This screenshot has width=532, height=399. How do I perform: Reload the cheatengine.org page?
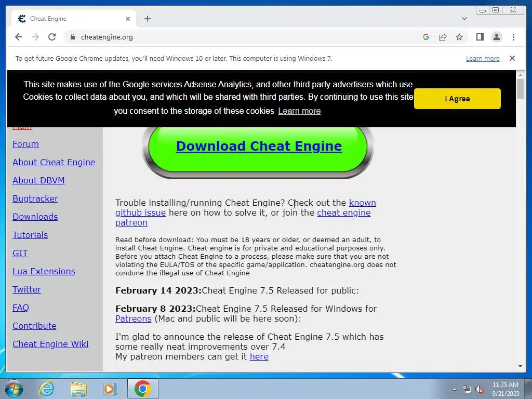click(x=52, y=37)
